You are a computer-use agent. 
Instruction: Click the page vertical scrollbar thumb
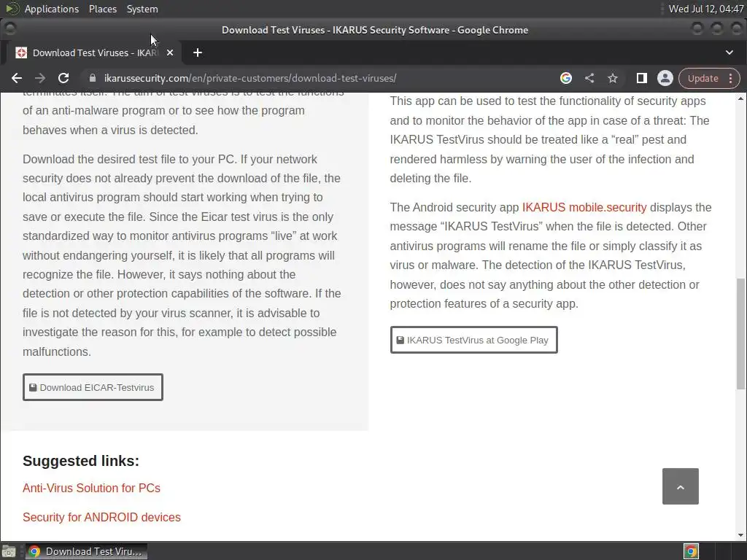pyautogui.click(x=741, y=333)
